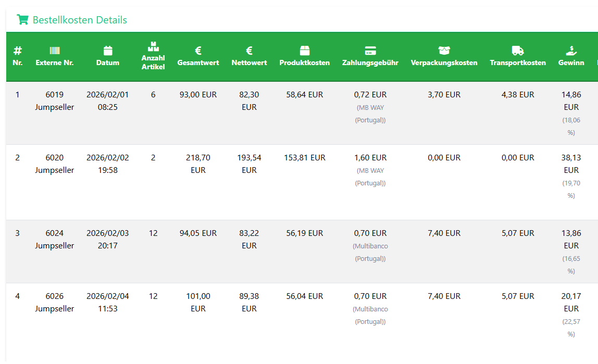Click the Bestellkosten Details heading
598x364 pixels.
[80, 20]
